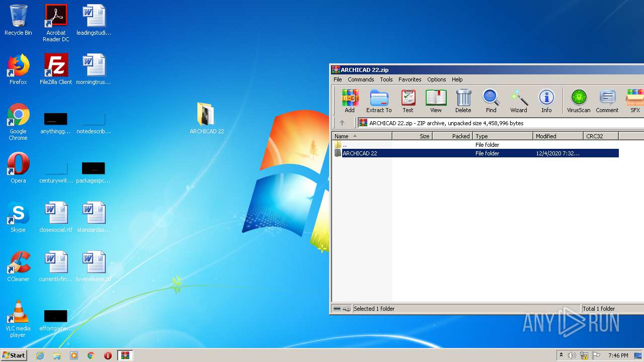Select the Acrobat Reader DC shortcut
Image resolution: width=644 pixels, height=362 pixels.
[56, 23]
